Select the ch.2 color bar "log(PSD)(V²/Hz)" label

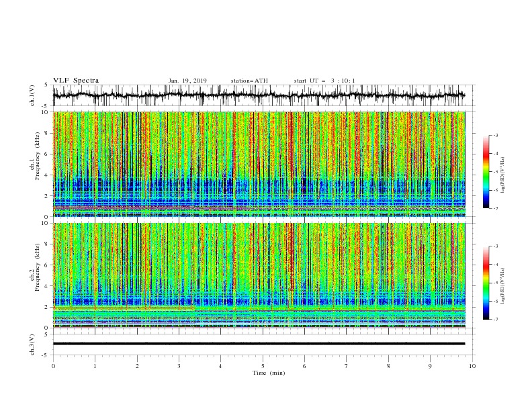click(x=503, y=286)
